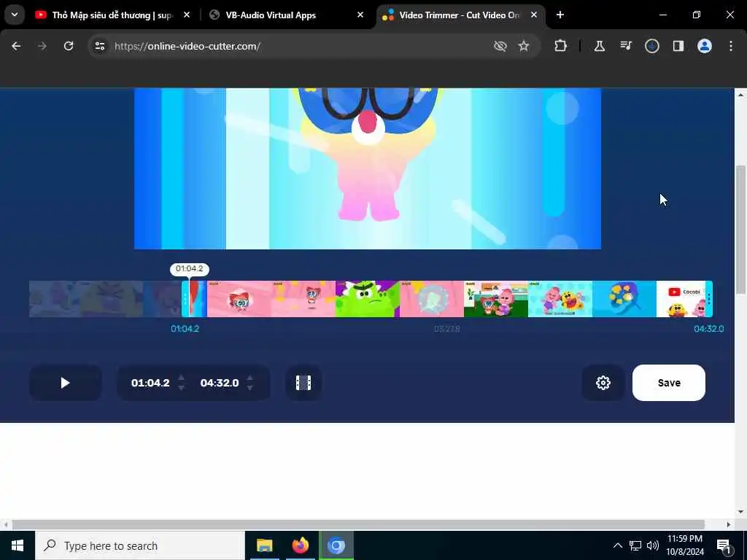Click the taskbar search box

[x=139, y=545]
